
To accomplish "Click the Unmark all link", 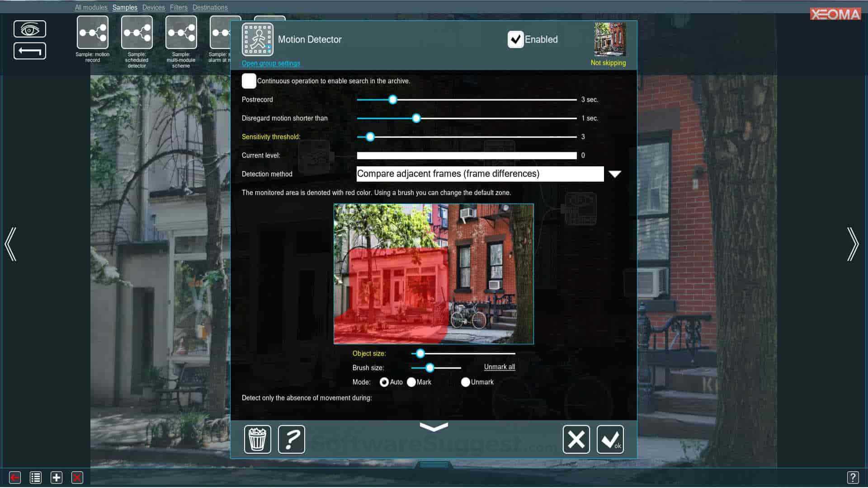I will pyautogui.click(x=499, y=367).
